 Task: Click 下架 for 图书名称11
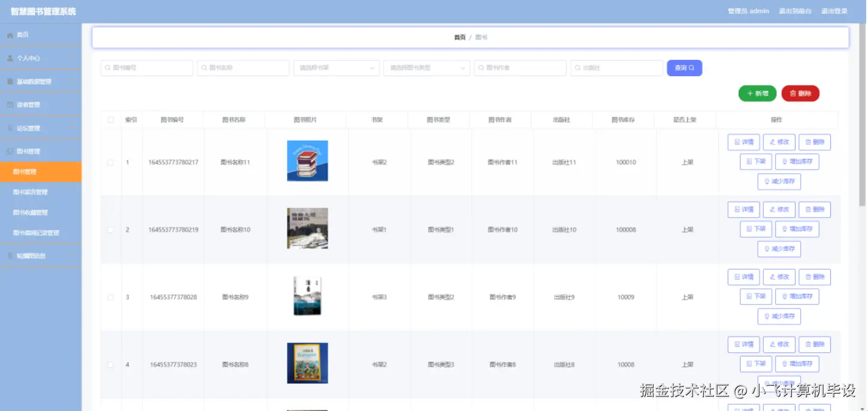click(755, 162)
